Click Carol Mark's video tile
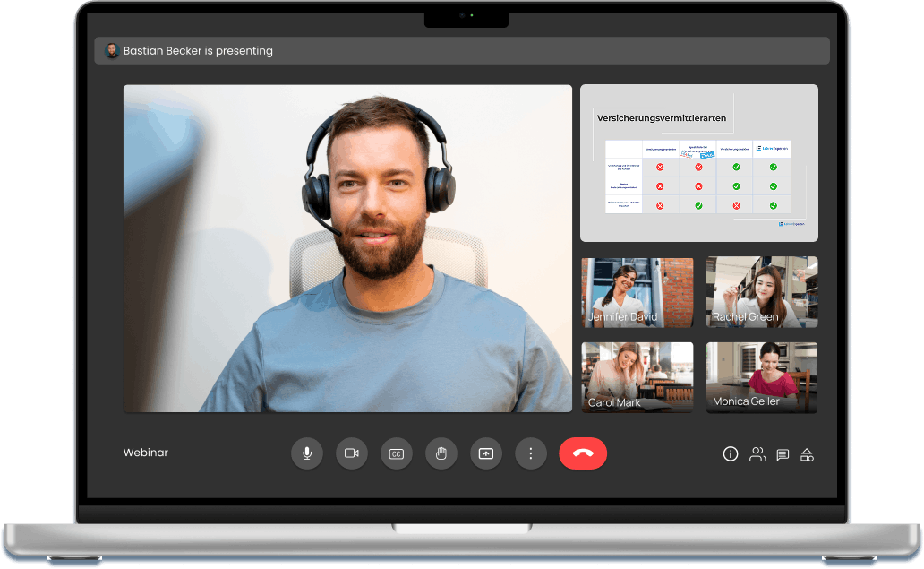This screenshot has width=924, height=569. pos(637,377)
